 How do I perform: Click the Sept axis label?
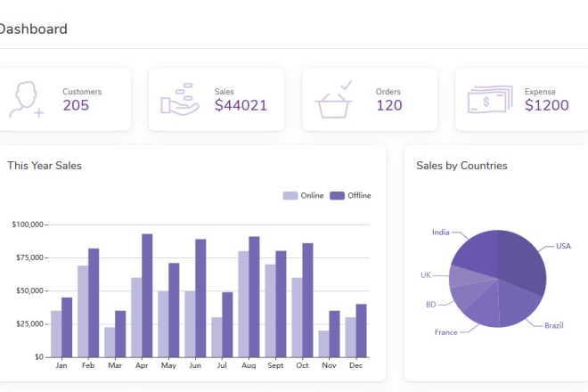coord(275,365)
